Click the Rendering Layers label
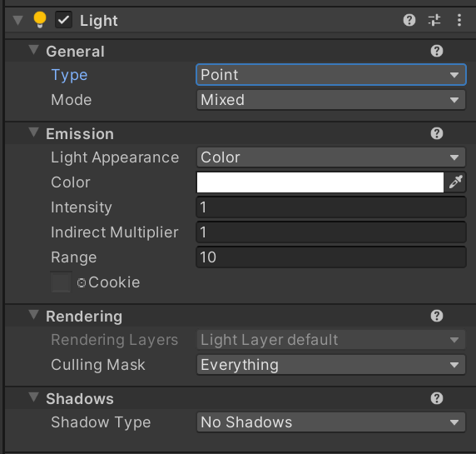 (x=115, y=340)
